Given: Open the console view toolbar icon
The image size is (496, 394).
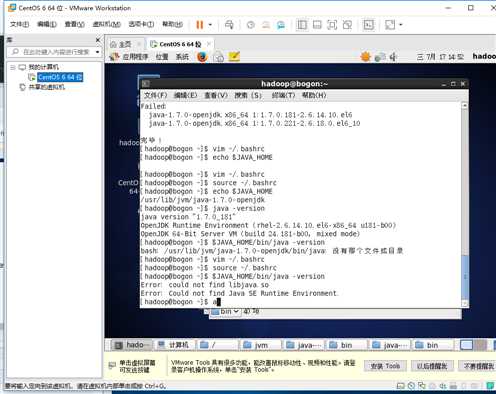Looking at the screenshot, I should tap(369, 25).
